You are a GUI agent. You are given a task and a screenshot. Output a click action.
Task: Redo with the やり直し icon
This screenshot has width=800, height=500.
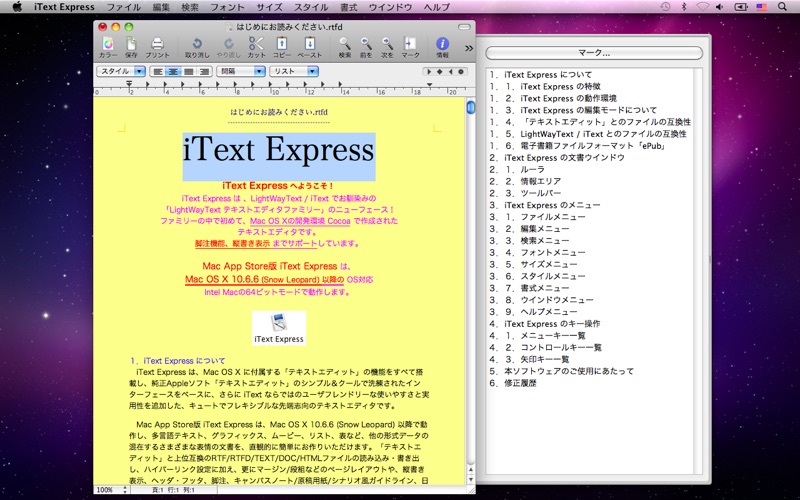[228, 47]
